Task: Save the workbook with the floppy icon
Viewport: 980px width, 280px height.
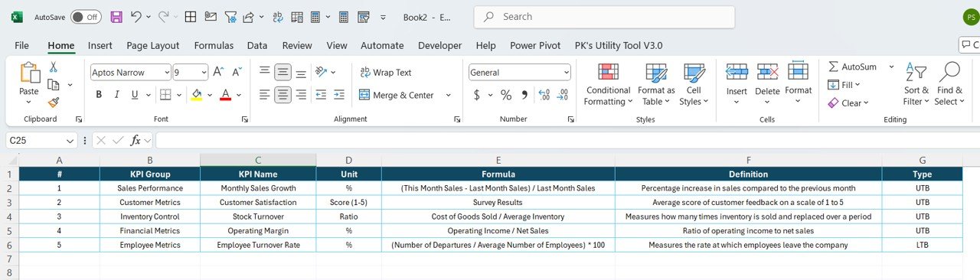Action: [x=116, y=16]
